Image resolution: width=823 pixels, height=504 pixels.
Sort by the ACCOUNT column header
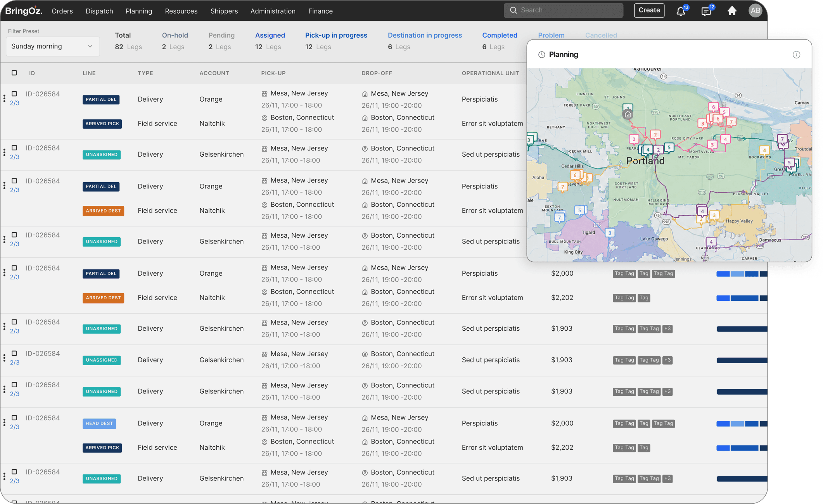[x=214, y=73]
